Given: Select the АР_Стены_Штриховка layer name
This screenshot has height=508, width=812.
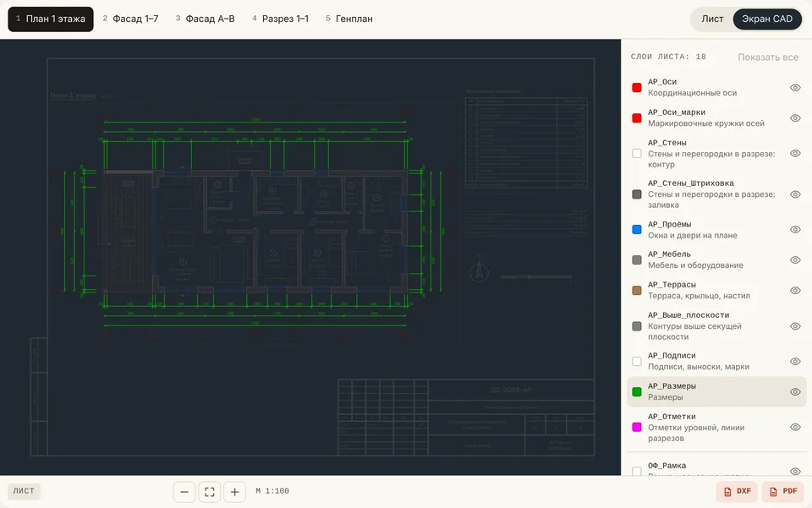Looking at the screenshot, I should [x=691, y=183].
